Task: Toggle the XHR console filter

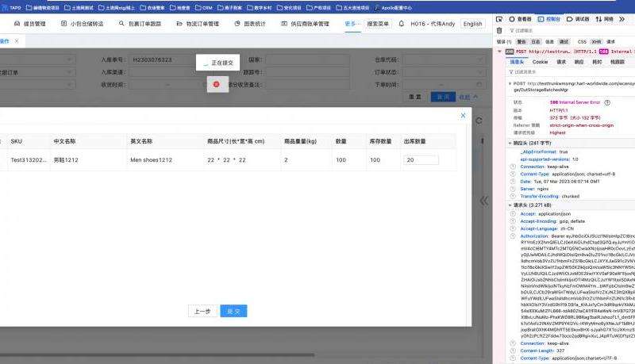Action: [597, 42]
